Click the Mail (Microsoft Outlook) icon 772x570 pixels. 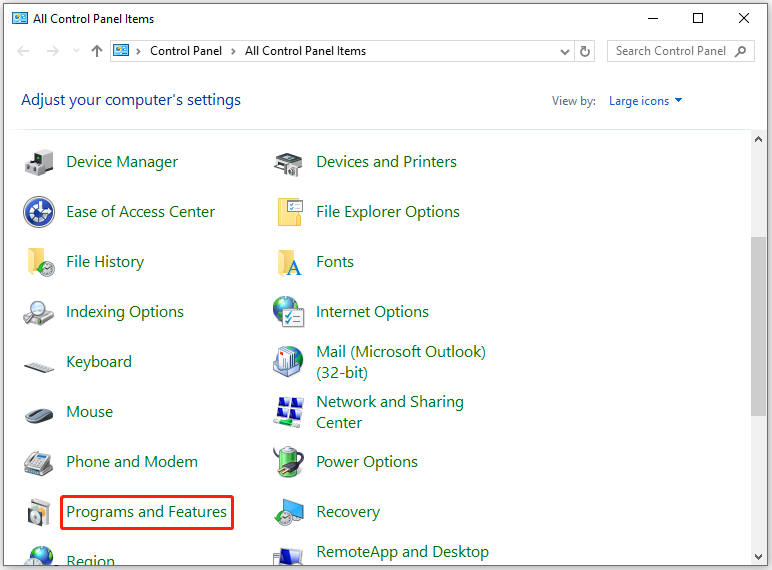[x=288, y=362]
